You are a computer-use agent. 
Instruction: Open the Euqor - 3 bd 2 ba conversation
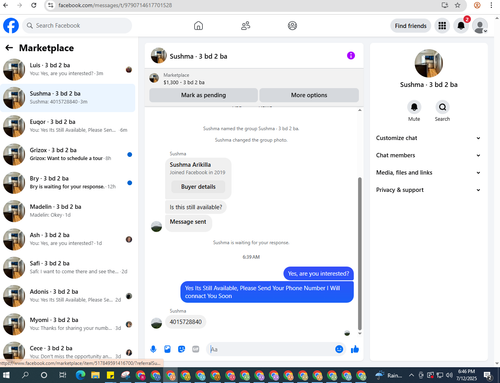tap(68, 126)
